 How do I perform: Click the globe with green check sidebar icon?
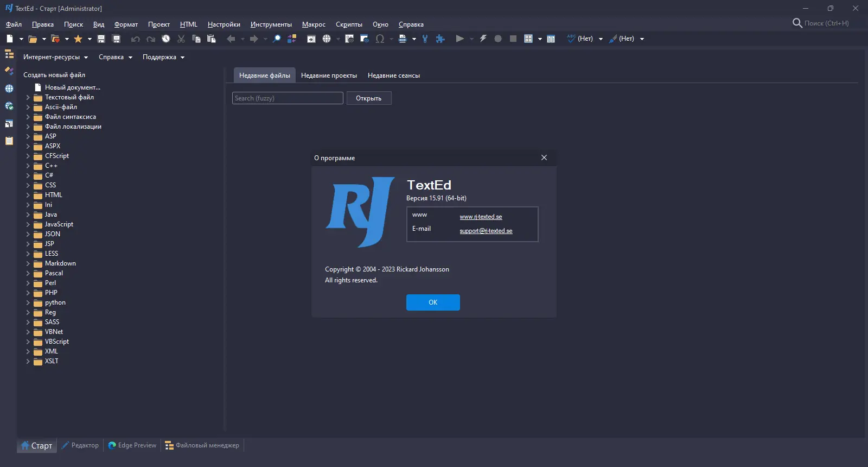(x=9, y=106)
